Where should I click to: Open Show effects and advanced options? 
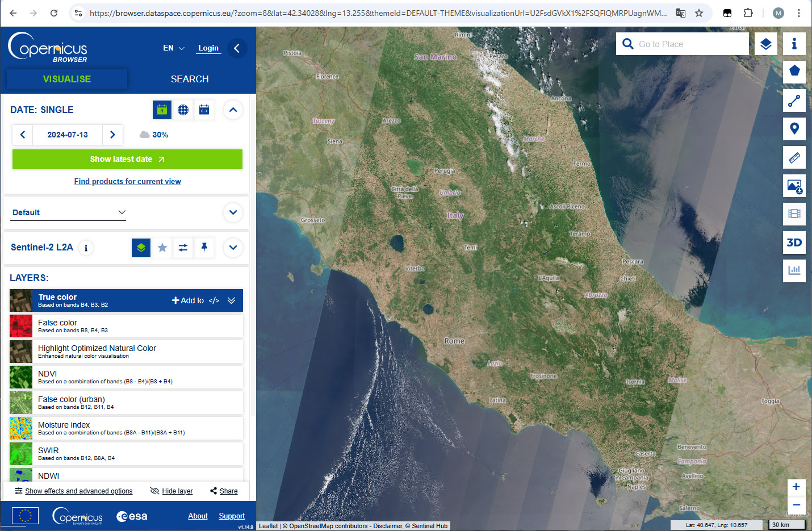coord(73,491)
